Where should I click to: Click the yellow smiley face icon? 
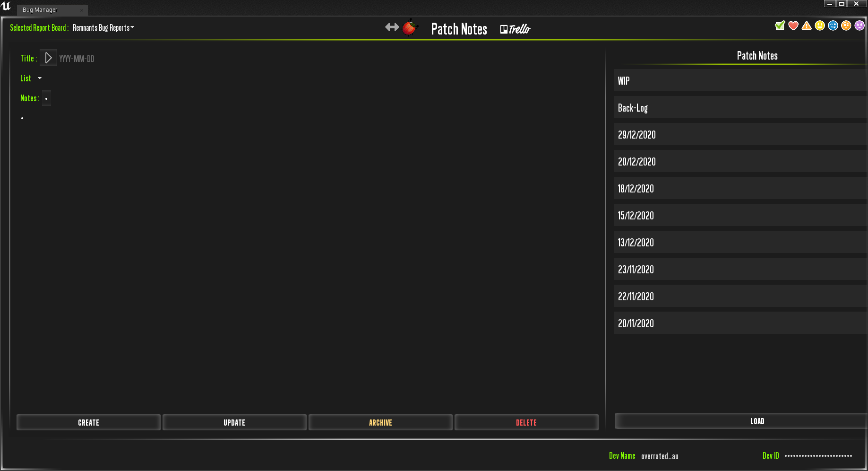820,26
